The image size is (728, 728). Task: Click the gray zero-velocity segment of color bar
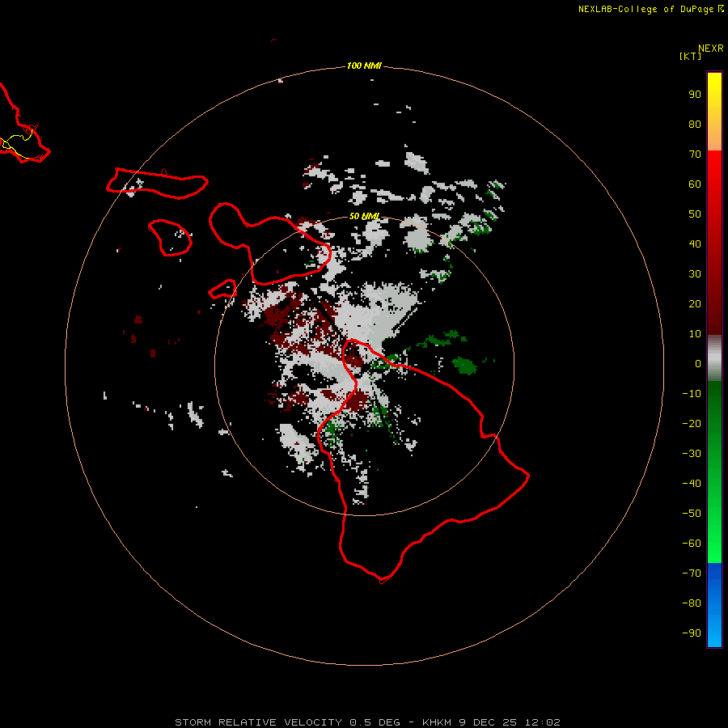714,358
